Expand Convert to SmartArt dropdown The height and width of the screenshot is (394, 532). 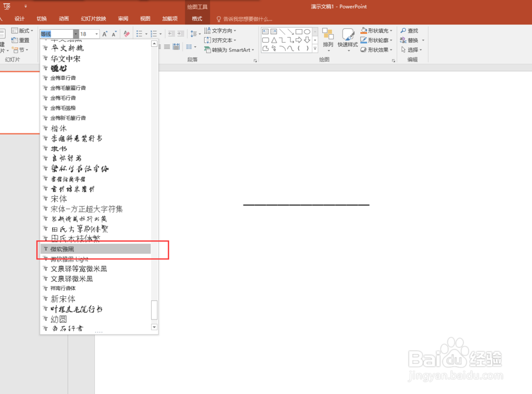pos(253,50)
